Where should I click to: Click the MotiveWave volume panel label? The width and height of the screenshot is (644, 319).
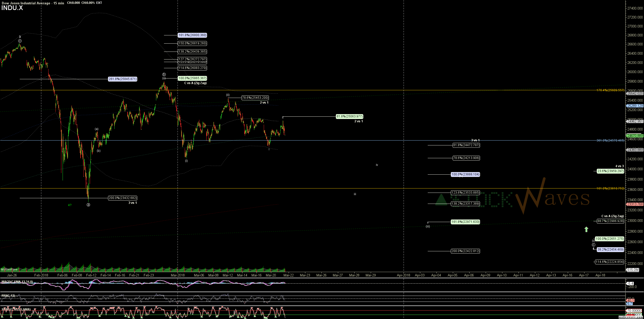click(x=9, y=270)
